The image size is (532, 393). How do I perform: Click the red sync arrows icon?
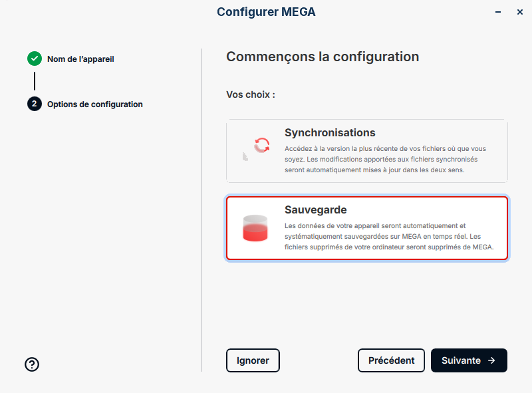263,145
